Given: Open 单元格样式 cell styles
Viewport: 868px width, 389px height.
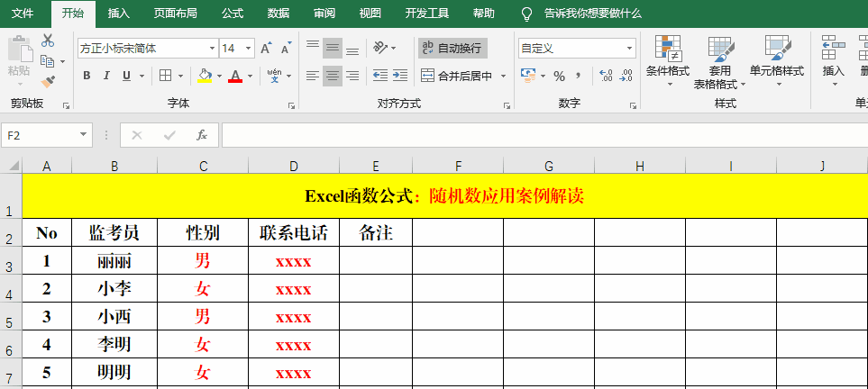Looking at the screenshot, I should tap(777, 61).
